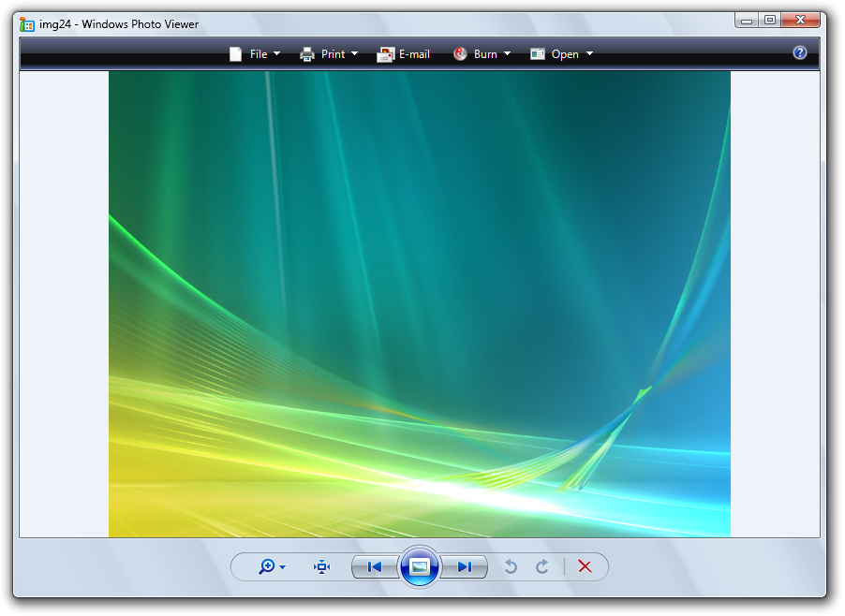Click the E-mail button
This screenshot has height=616, width=845.
(404, 54)
